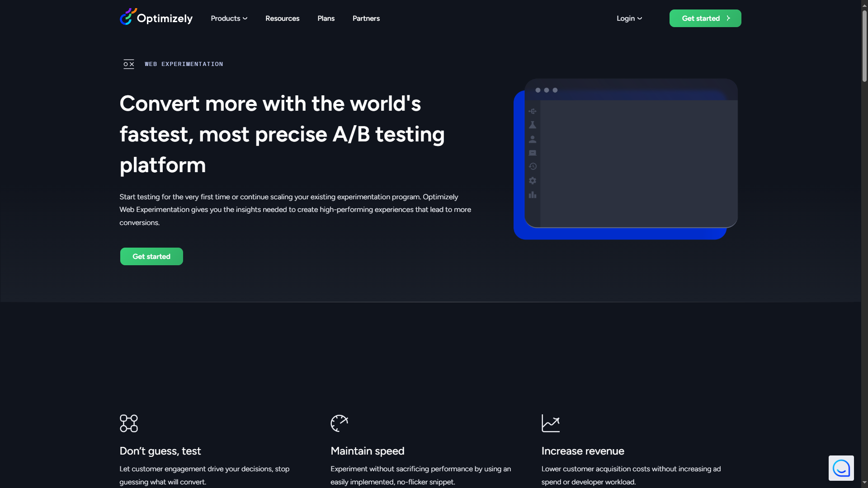Expand the Login dropdown
868x488 pixels.
[x=629, y=19]
